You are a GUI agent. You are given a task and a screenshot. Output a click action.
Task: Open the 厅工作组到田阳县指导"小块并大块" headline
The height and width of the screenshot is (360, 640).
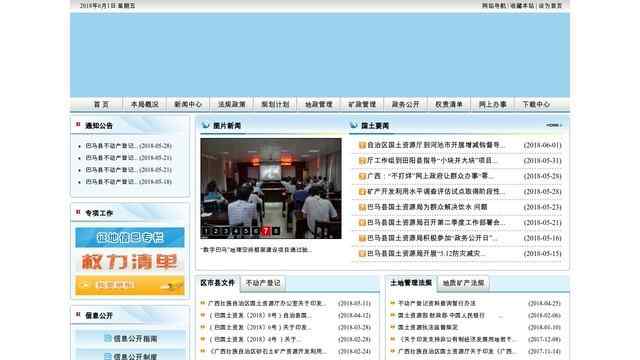coord(432,160)
